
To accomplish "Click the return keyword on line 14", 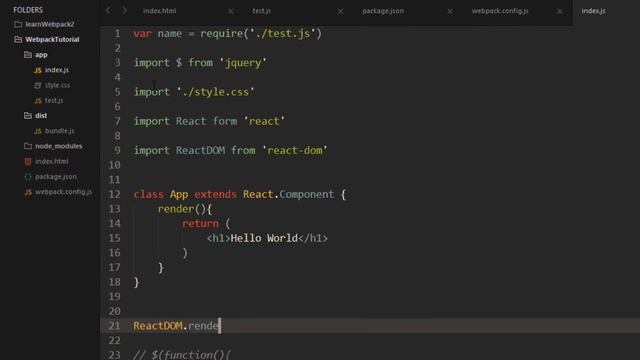I will coord(200,224).
